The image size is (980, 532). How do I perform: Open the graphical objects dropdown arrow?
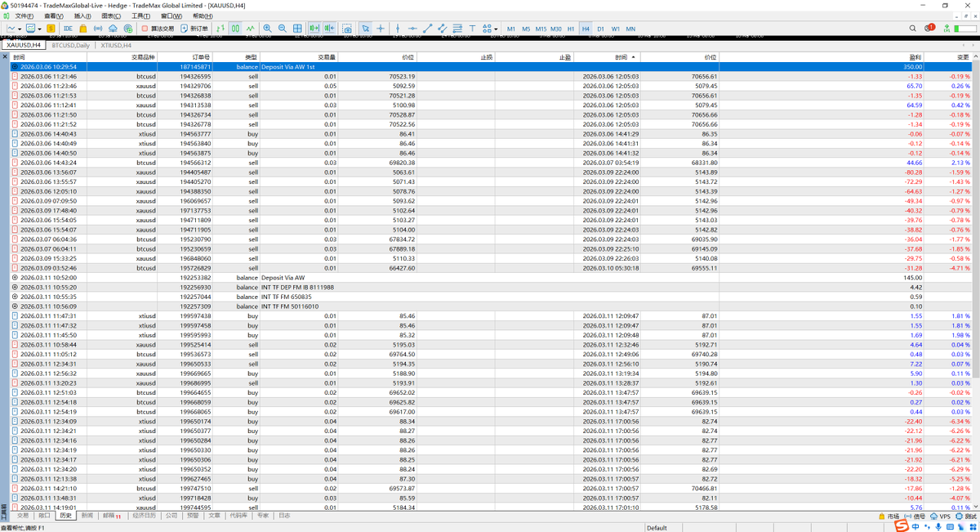(x=496, y=29)
